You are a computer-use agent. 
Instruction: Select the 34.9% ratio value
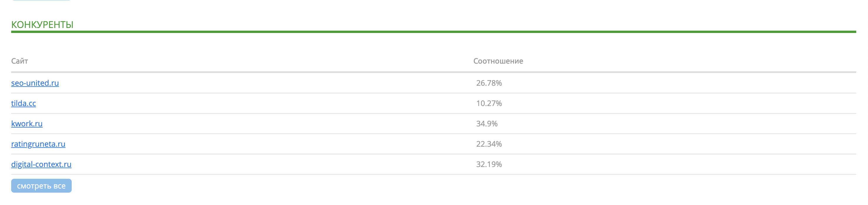[x=487, y=123]
